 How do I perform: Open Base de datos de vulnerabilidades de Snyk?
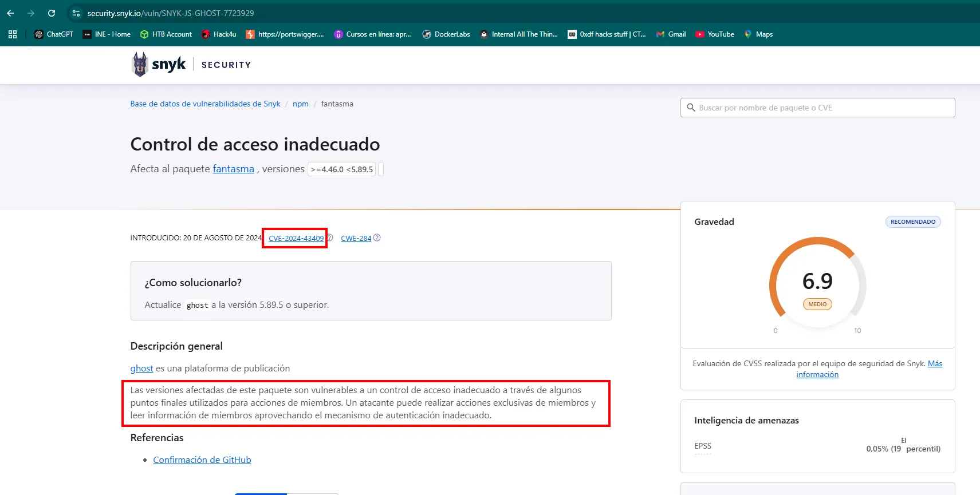205,104
